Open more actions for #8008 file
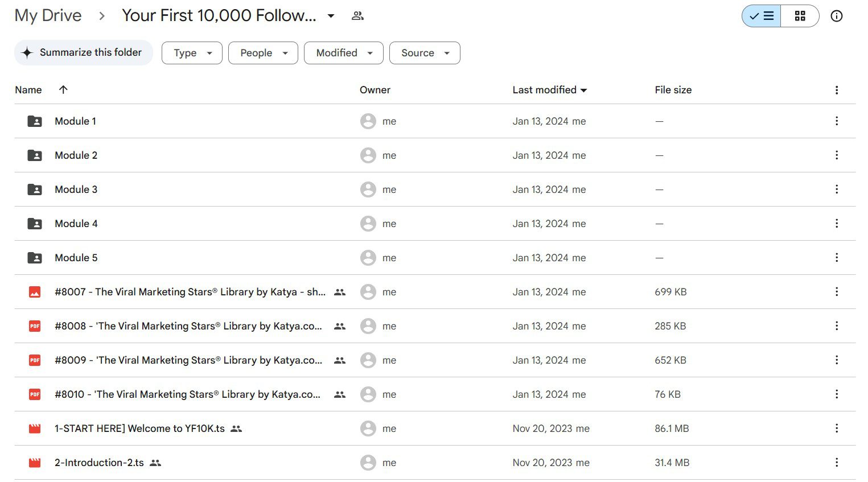The height and width of the screenshot is (482, 868). pyautogui.click(x=837, y=326)
